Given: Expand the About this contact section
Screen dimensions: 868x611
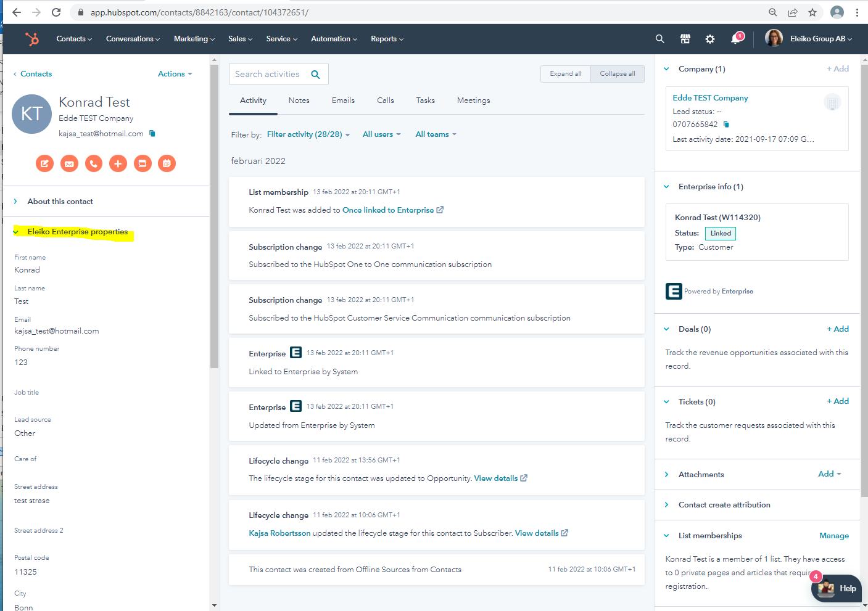Looking at the screenshot, I should tap(60, 202).
